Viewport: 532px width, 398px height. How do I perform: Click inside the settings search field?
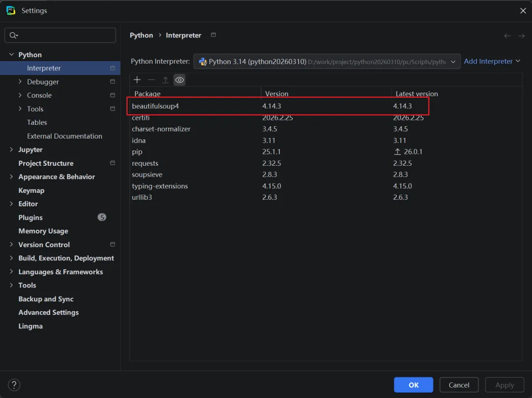(x=60, y=36)
